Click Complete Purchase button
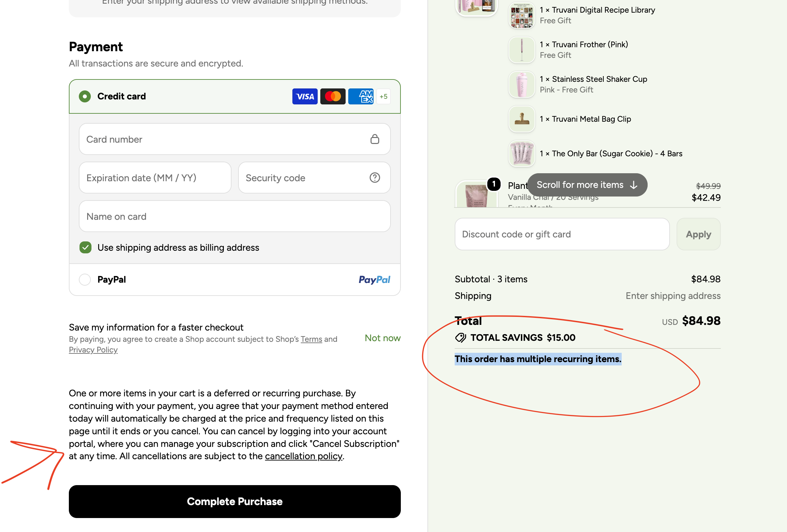The image size is (787, 532). [x=235, y=501]
